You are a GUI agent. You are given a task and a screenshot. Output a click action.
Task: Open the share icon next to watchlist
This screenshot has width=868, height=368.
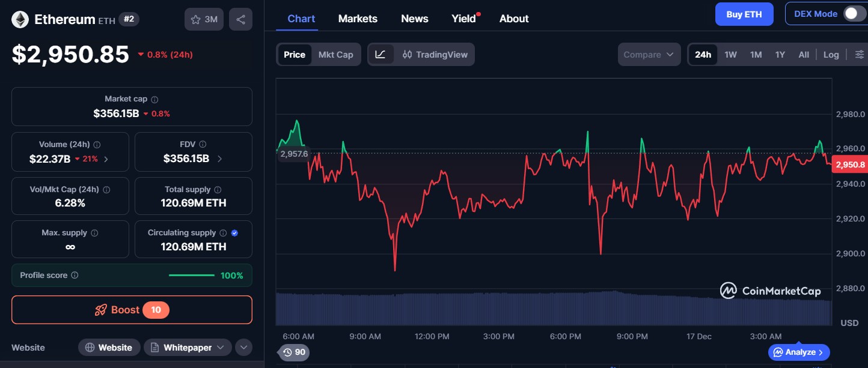[240, 19]
